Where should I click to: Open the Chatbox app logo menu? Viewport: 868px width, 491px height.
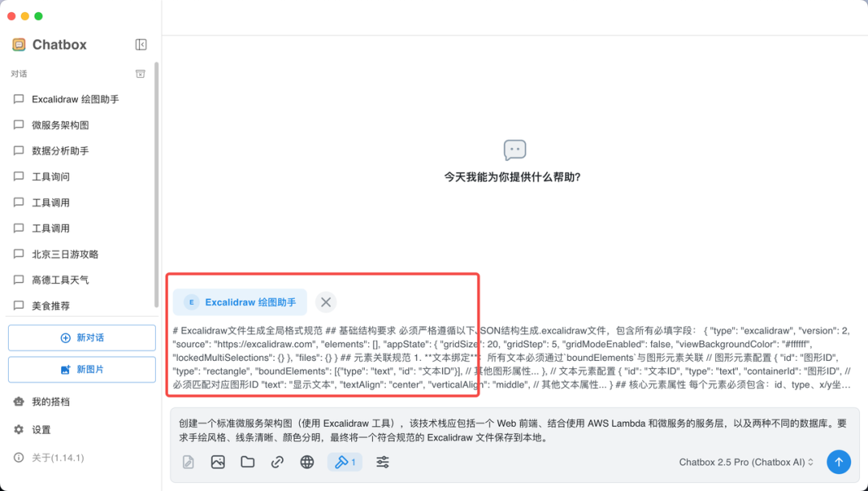(x=21, y=44)
